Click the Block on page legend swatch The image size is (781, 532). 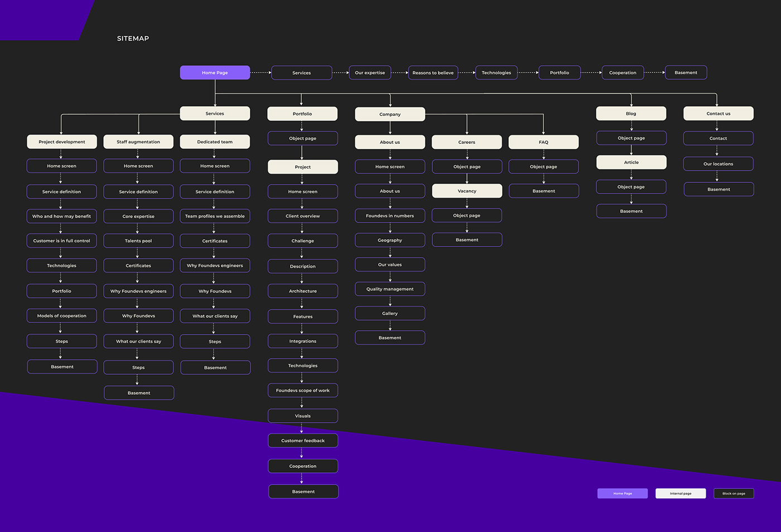[734, 494]
